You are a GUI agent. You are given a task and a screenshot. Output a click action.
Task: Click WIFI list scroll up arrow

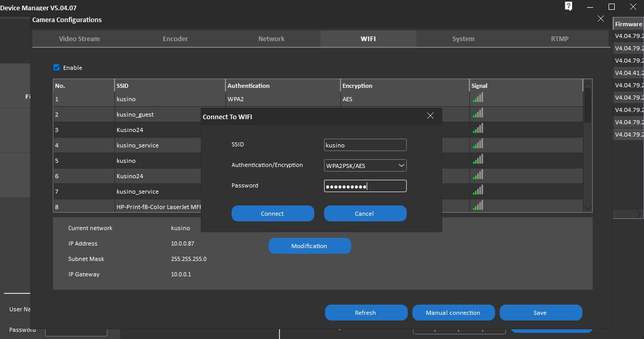pos(588,84)
